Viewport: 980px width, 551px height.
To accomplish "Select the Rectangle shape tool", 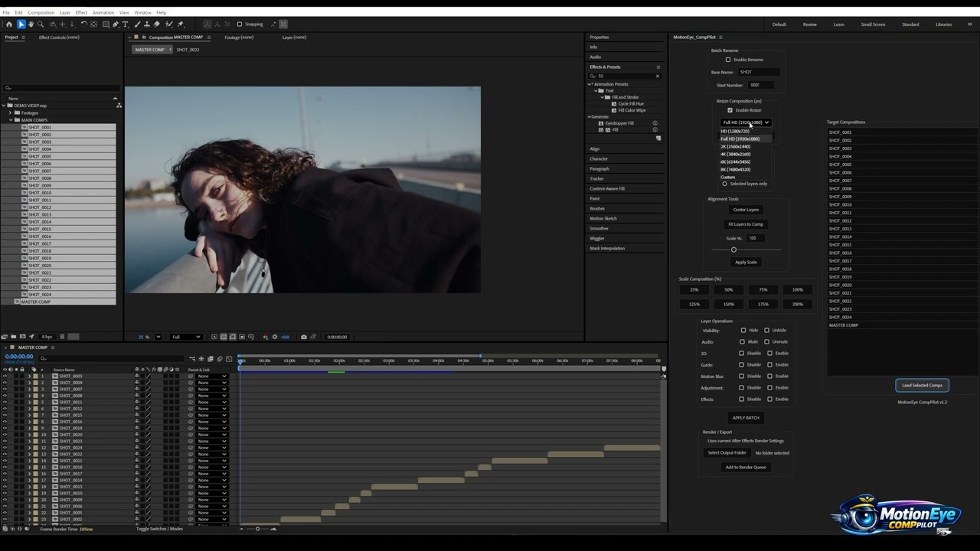I will (x=106, y=24).
